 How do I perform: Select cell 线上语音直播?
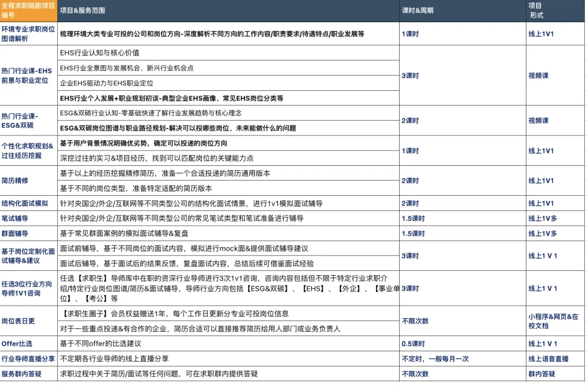coord(555,358)
